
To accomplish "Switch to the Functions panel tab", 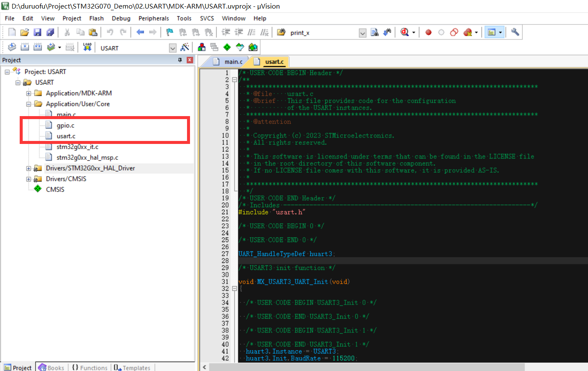I will 89,368.
